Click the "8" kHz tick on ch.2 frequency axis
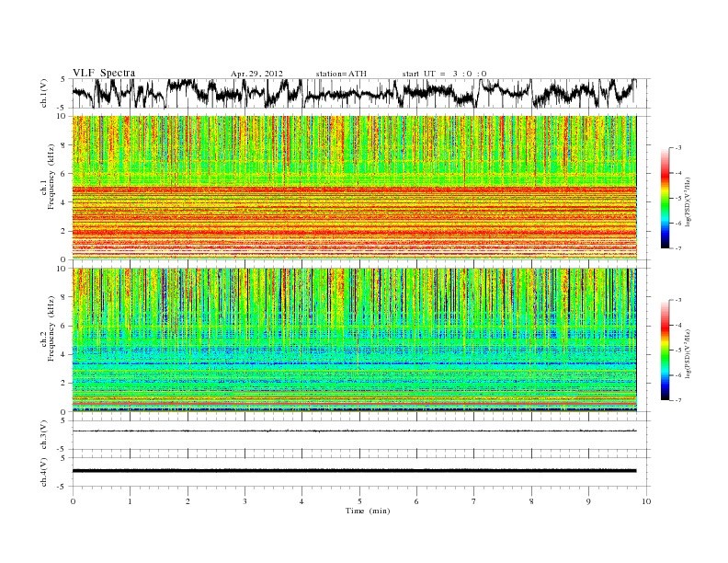 point(63,297)
